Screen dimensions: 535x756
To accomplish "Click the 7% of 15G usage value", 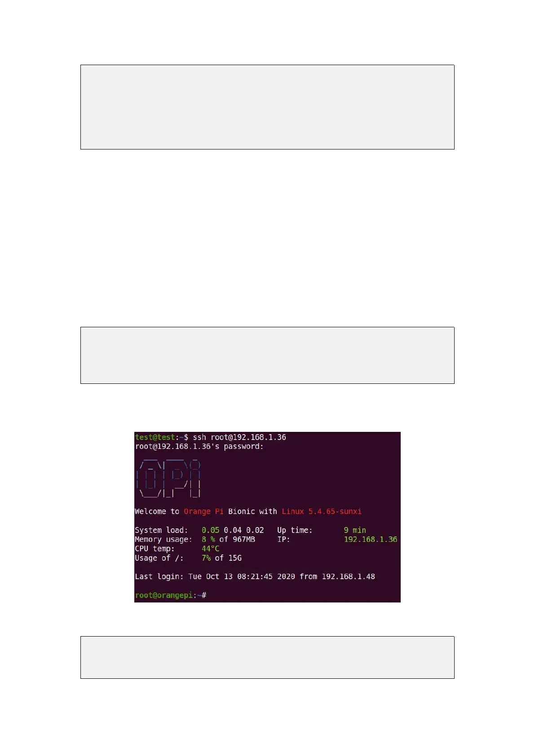I will [x=221, y=558].
